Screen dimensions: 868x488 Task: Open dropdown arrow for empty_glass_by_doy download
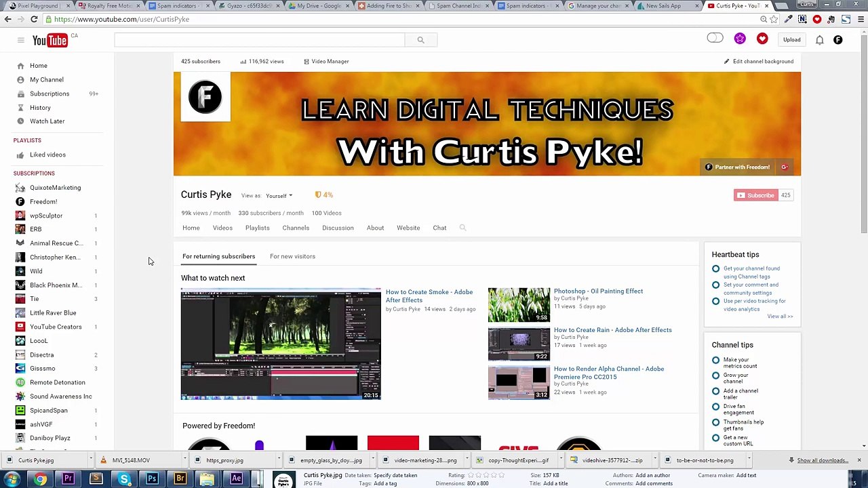point(372,461)
